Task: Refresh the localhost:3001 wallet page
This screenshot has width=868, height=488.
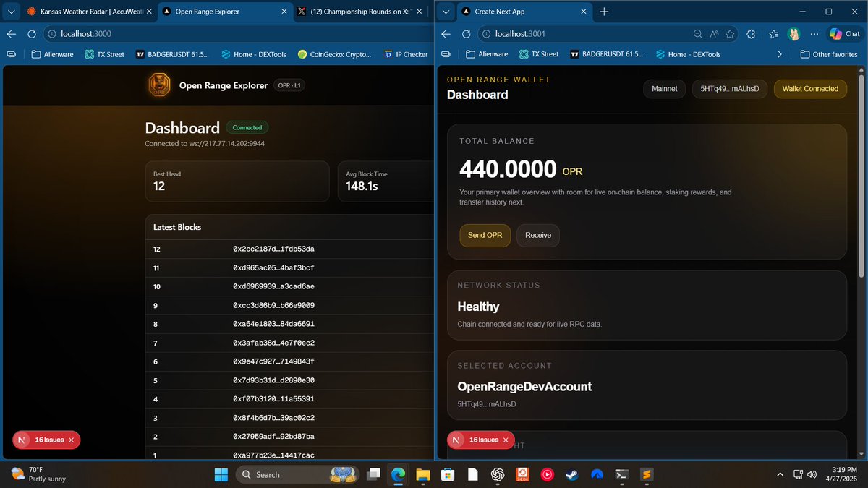Action: click(x=467, y=34)
